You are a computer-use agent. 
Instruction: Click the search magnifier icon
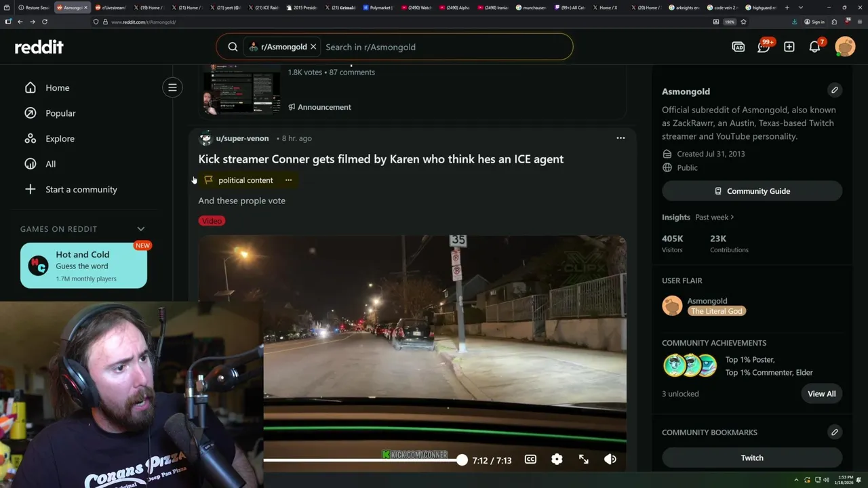coord(233,47)
